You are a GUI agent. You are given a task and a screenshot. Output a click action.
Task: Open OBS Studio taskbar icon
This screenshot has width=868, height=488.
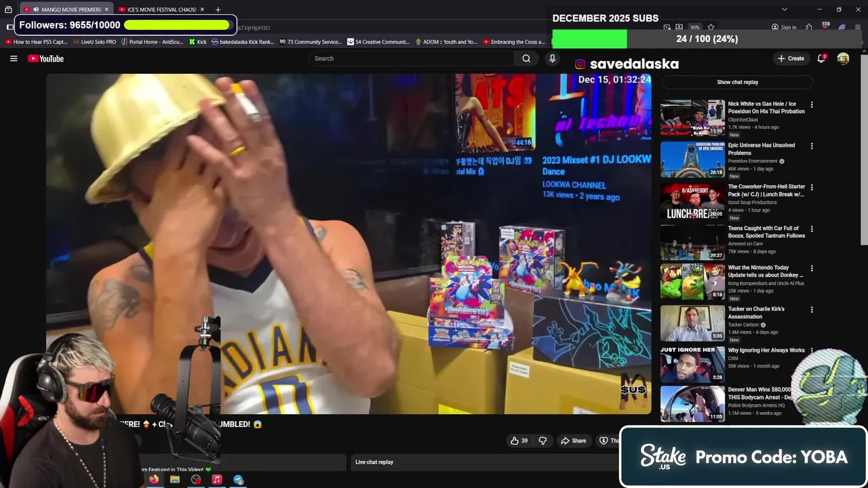tap(196, 480)
